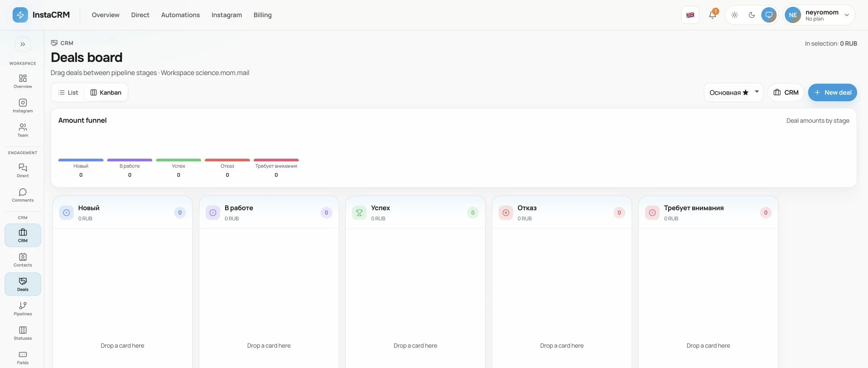Viewport: 868px width, 368px height.
Task: Click the InstaCRM lightning logo icon
Action: [x=20, y=15]
